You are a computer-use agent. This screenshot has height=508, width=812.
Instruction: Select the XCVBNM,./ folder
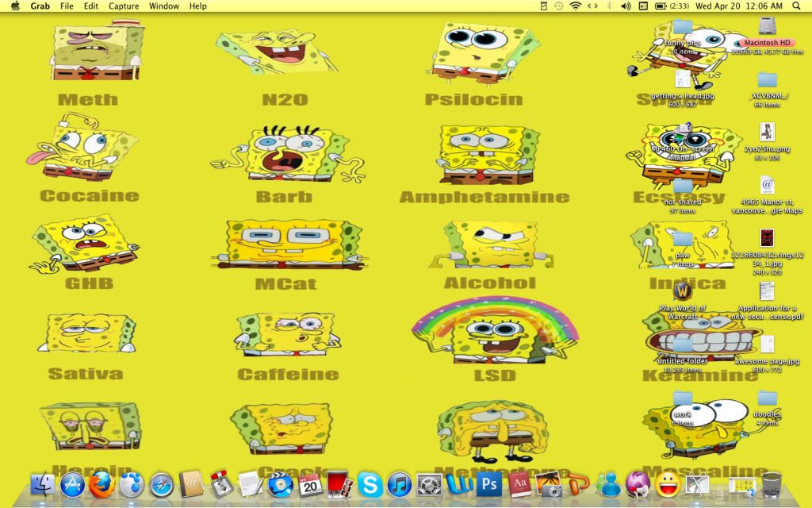pos(767,80)
